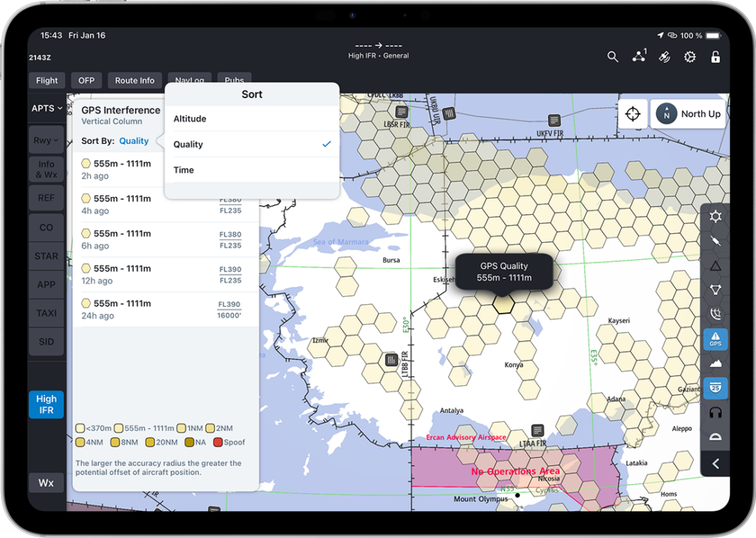Tap the Ercan Advisory Airspace label
Viewport: 756px width, 538px height.
pyautogui.click(x=466, y=437)
